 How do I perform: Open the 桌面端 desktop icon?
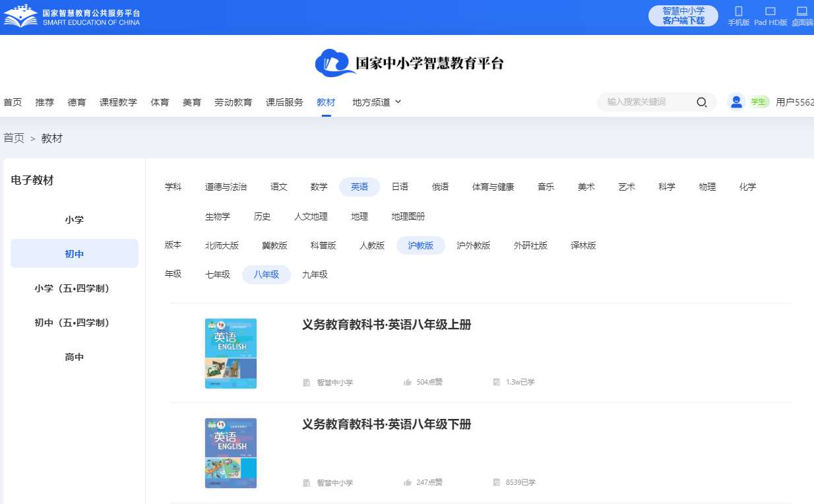[x=802, y=11]
